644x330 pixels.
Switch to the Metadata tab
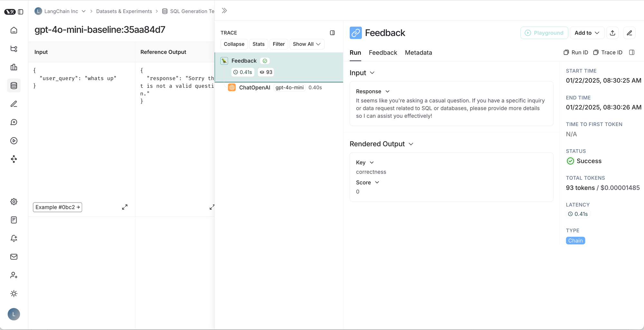(x=418, y=53)
